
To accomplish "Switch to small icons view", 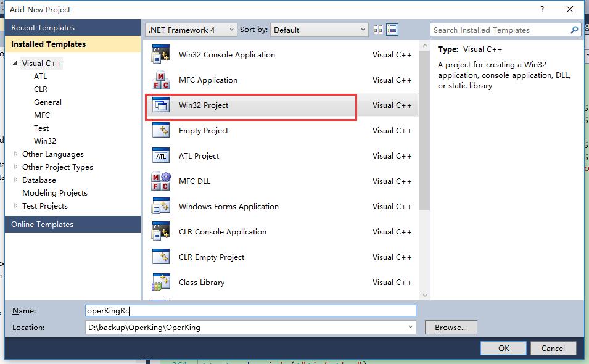I will [378, 30].
